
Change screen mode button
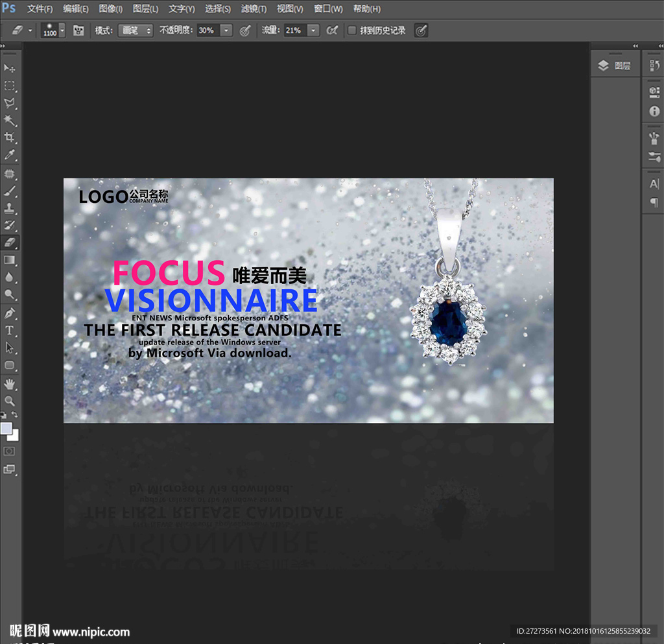[9, 469]
